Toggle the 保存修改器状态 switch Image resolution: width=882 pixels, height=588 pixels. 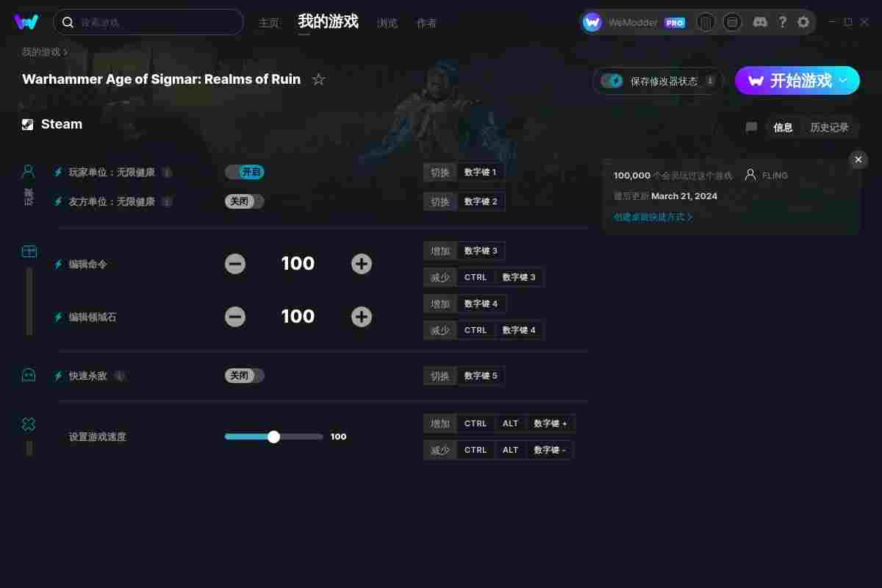612,81
